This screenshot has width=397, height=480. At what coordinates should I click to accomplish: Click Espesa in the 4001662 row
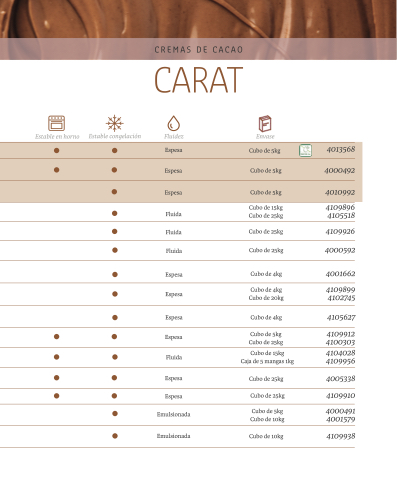point(174,275)
